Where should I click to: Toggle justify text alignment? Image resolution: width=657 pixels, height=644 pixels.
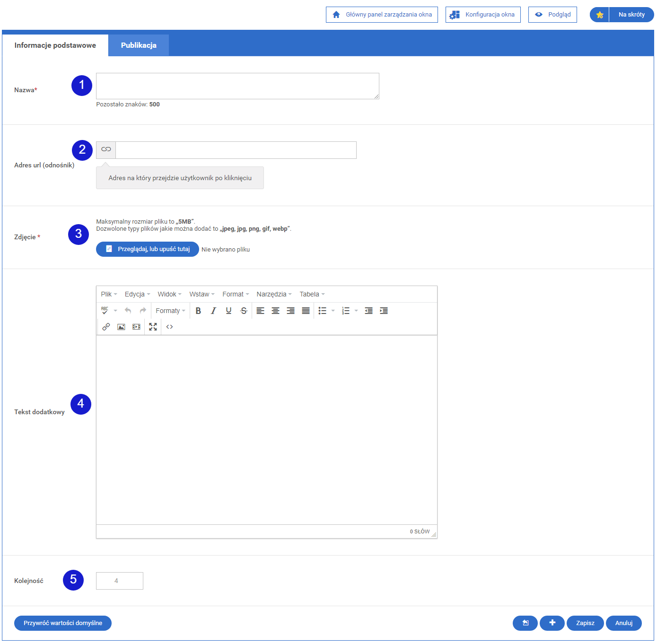306,311
